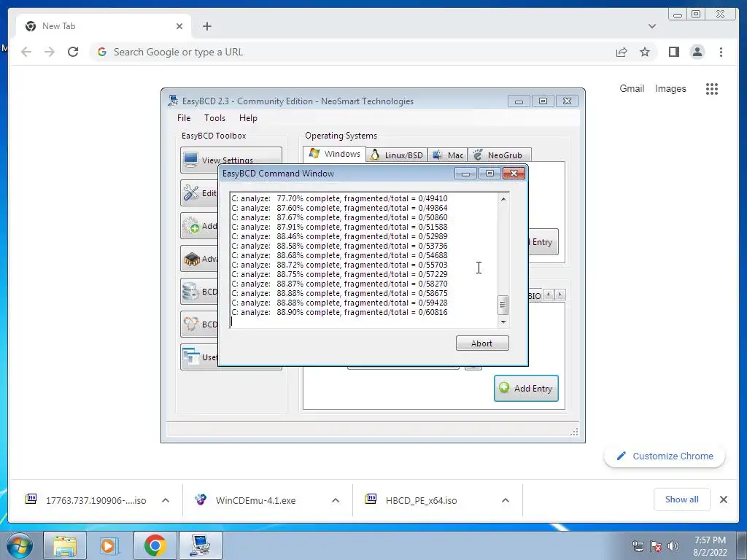747x560 pixels.
Task: Click the line showing 77.70% complete
Action: pos(339,198)
